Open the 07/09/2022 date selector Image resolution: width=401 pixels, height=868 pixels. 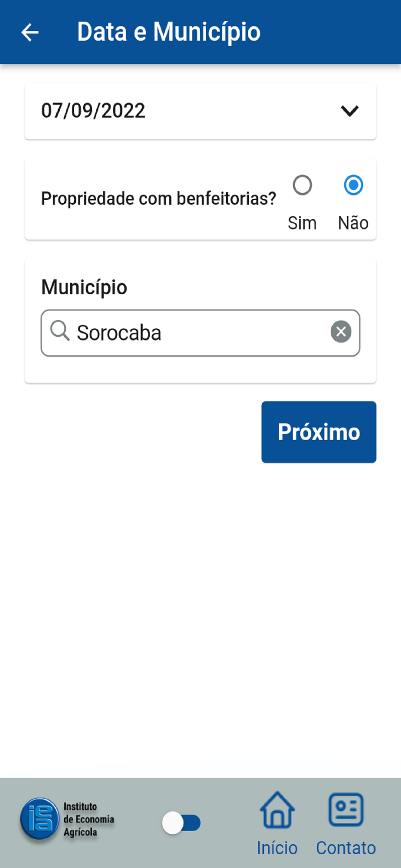[x=200, y=111]
